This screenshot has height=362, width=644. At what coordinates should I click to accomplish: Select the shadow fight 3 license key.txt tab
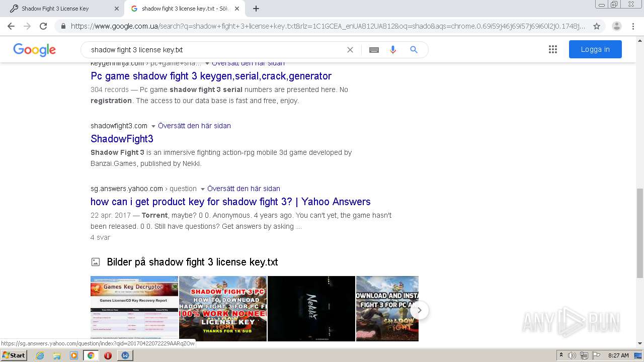(x=184, y=9)
